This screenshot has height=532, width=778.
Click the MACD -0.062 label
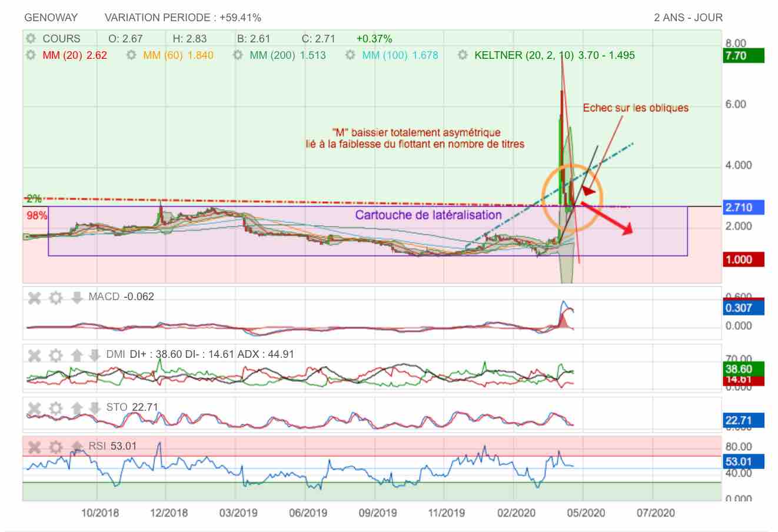pos(121,297)
